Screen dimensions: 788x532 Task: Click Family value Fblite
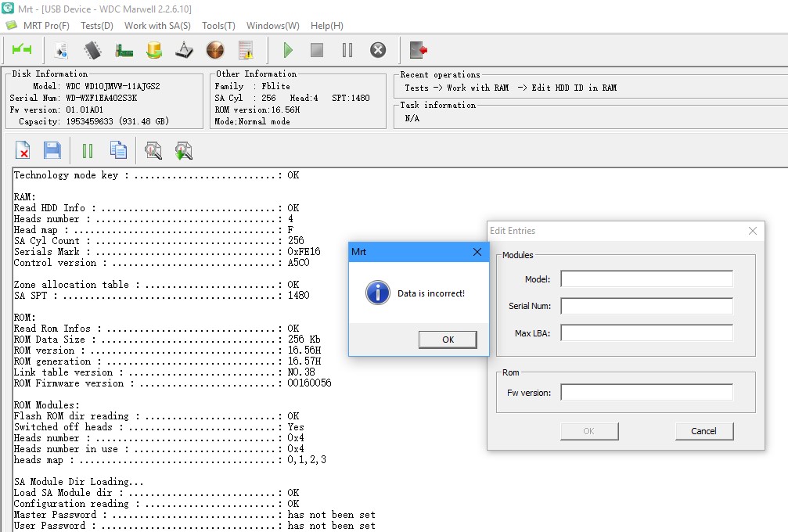coord(275,86)
